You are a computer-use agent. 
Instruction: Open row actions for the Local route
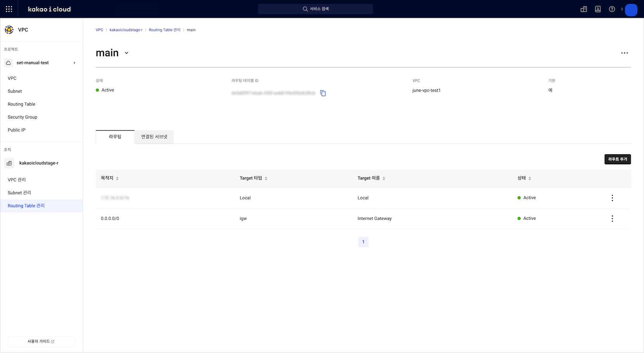(612, 198)
